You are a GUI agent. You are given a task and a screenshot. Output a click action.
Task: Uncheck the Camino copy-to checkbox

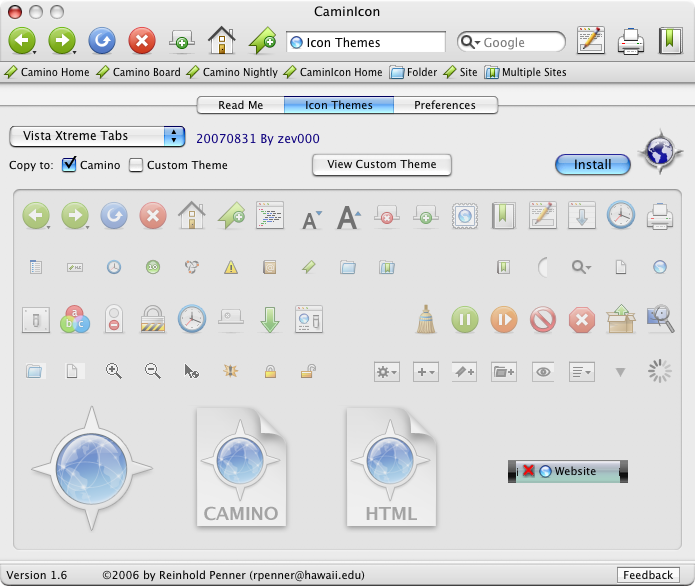coord(69,164)
